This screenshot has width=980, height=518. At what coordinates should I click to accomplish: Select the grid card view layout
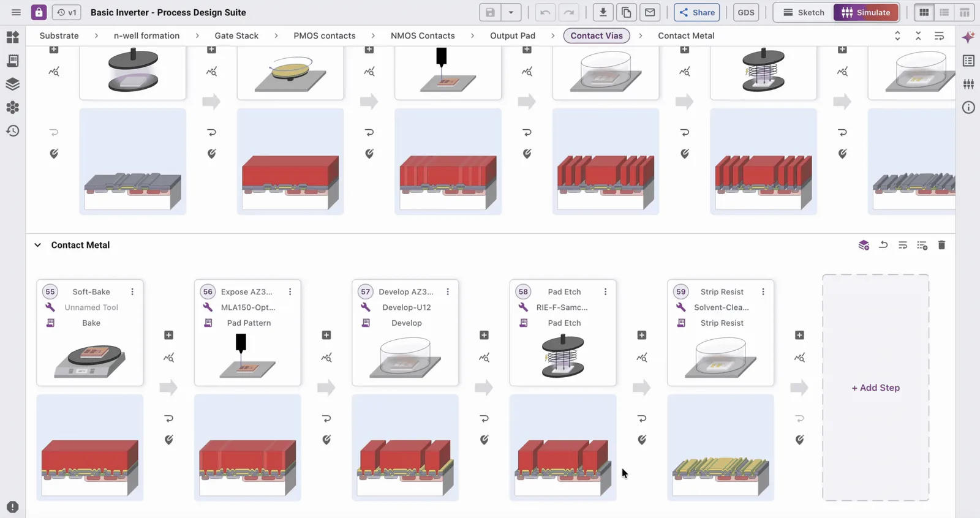click(x=924, y=12)
